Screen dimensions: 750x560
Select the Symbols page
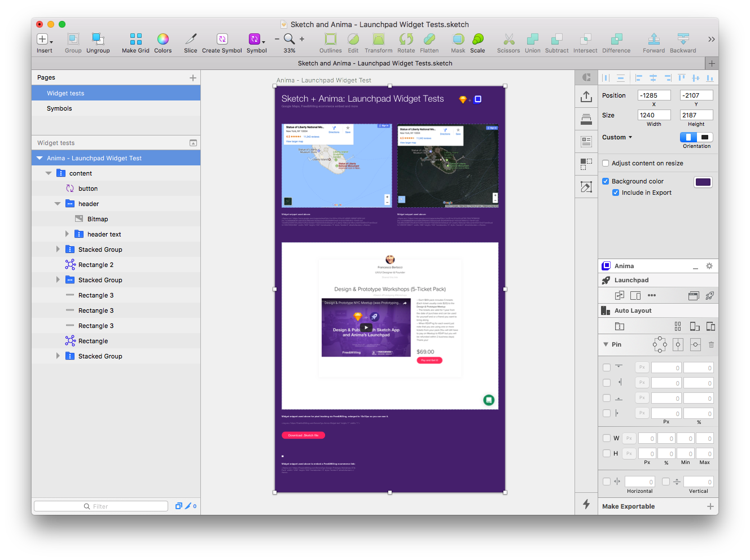59,109
